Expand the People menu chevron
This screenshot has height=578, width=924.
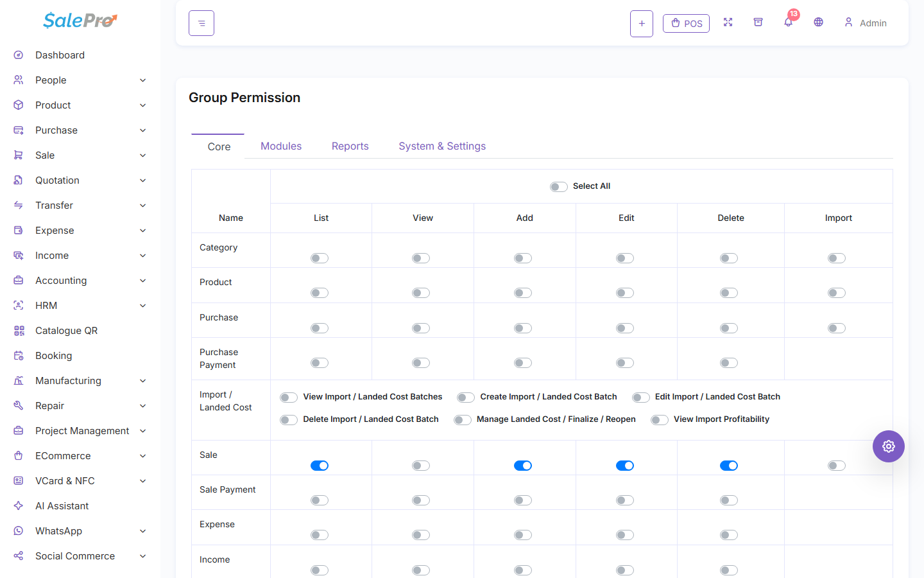[143, 80]
